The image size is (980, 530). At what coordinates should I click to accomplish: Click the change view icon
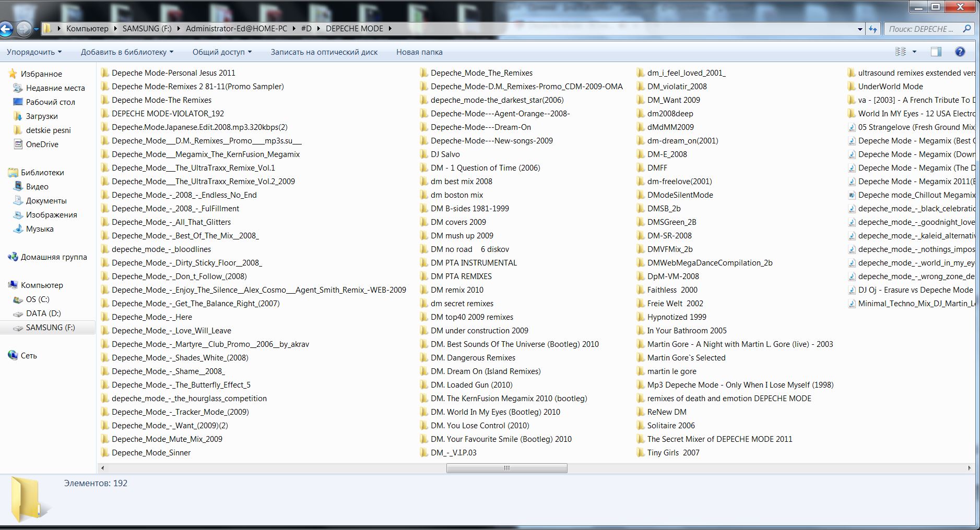901,52
